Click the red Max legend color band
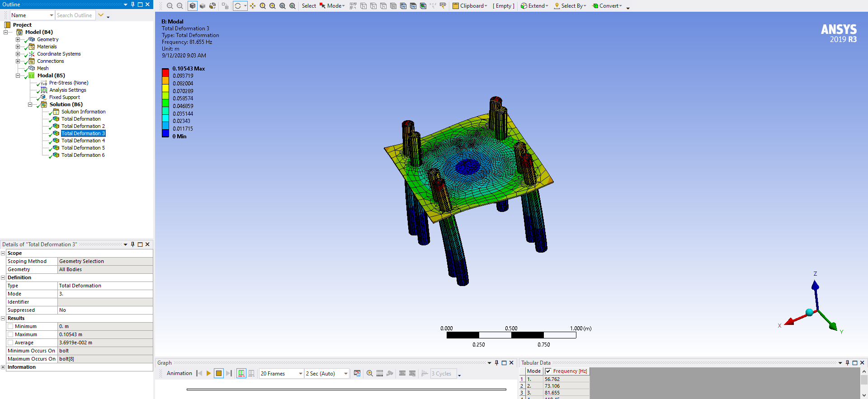The width and height of the screenshot is (868, 399). (x=165, y=72)
